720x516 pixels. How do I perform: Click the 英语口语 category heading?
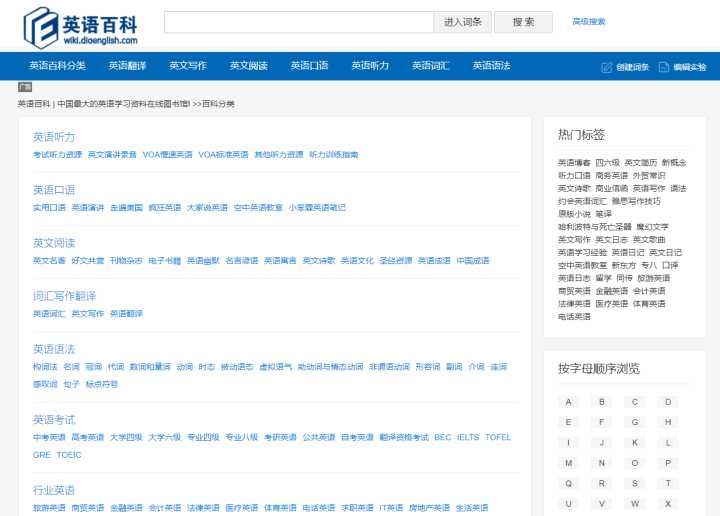pos(54,190)
